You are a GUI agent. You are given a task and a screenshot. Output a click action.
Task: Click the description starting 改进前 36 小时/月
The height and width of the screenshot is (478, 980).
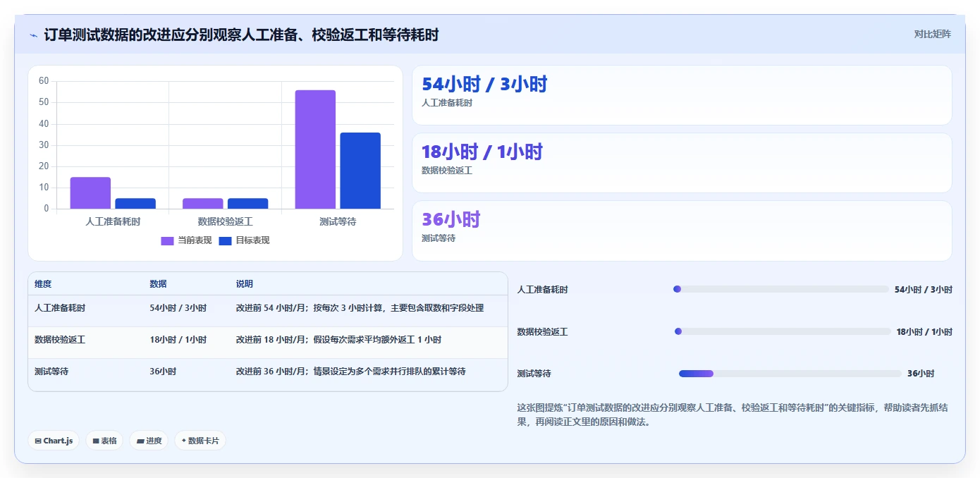pyautogui.click(x=350, y=371)
